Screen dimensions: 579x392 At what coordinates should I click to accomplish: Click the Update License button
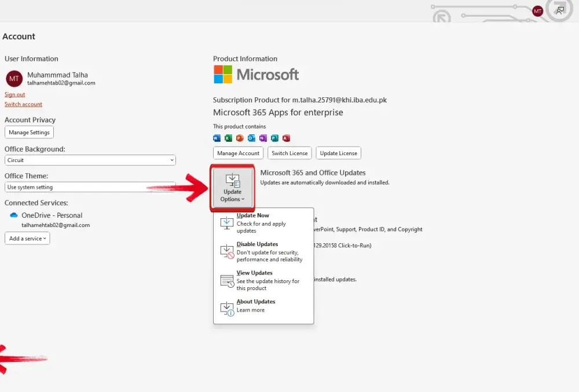[339, 153]
